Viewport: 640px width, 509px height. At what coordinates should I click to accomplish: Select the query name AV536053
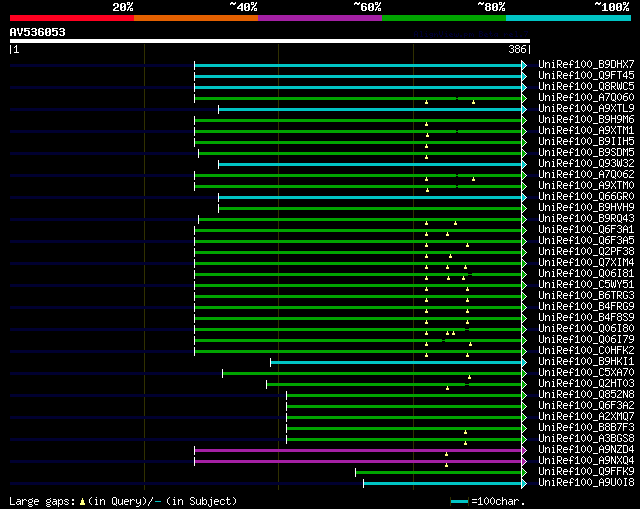38,32
